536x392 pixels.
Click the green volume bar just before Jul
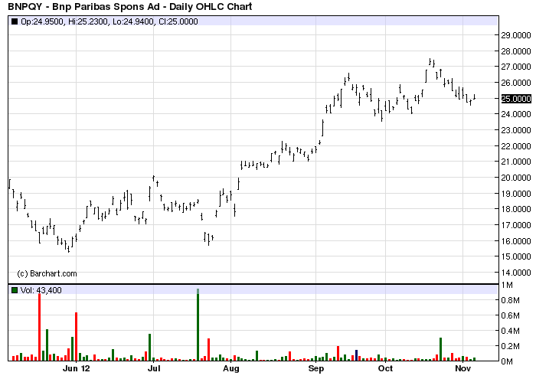[150, 348]
